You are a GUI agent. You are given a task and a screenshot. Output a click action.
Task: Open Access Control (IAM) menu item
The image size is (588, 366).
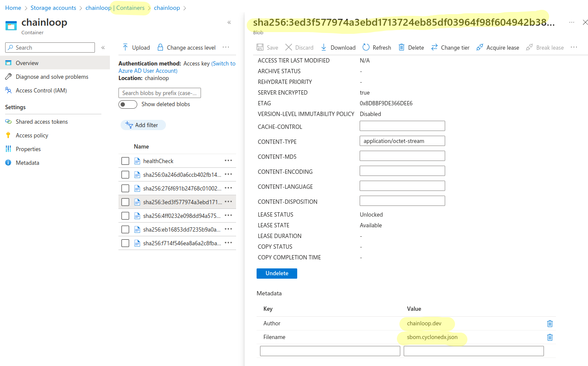[41, 90]
